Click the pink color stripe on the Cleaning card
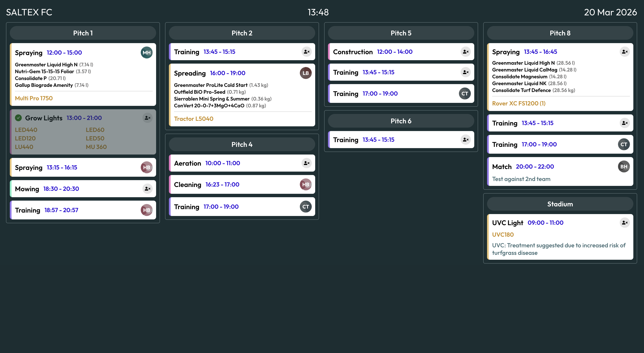 (171, 184)
